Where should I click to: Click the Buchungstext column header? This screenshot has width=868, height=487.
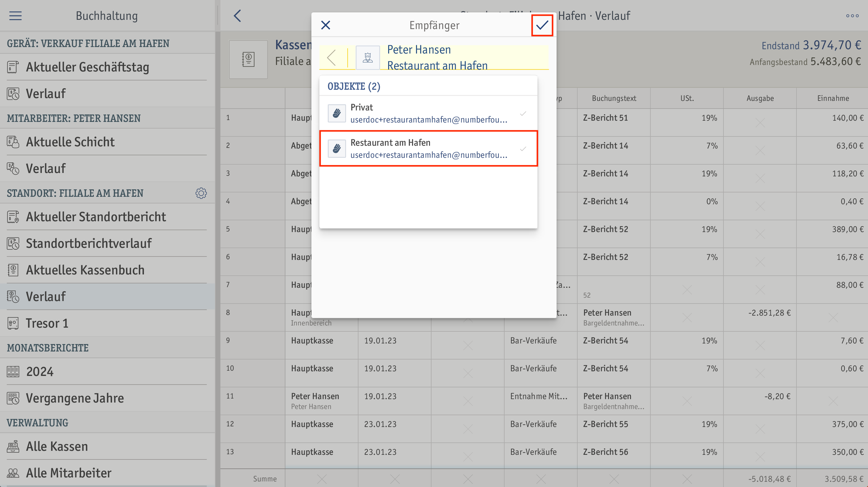[x=614, y=98]
